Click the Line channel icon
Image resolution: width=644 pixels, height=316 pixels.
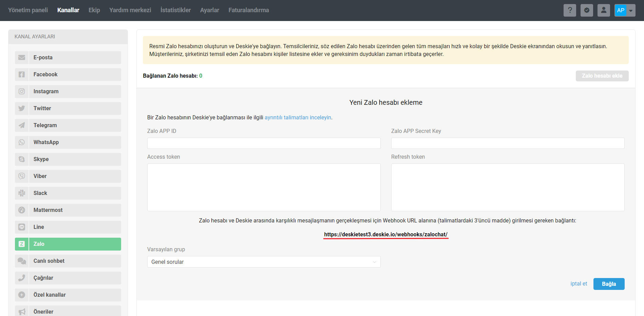pos(22,227)
